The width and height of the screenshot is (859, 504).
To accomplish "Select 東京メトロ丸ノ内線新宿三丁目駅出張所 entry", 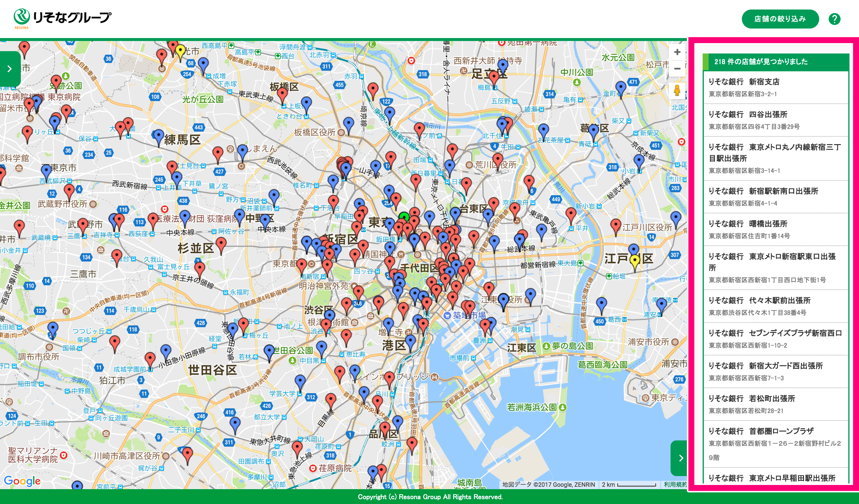I will [776, 158].
